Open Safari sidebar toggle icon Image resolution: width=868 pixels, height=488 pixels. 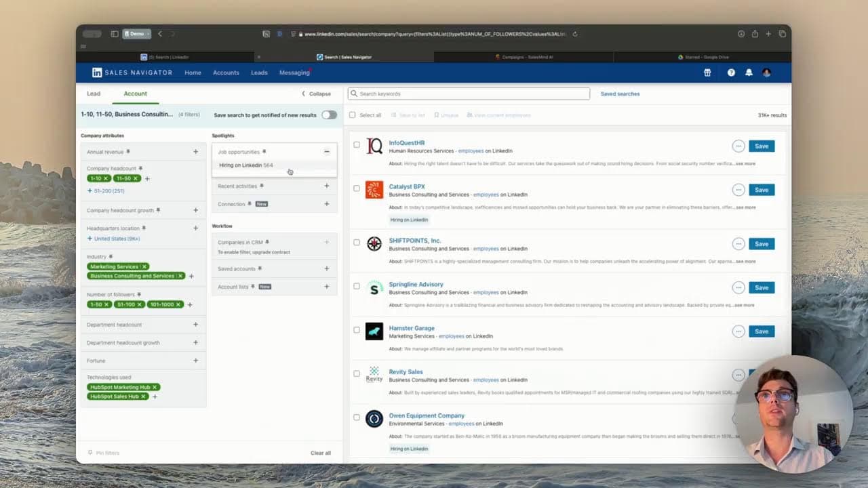[x=115, y=34]
